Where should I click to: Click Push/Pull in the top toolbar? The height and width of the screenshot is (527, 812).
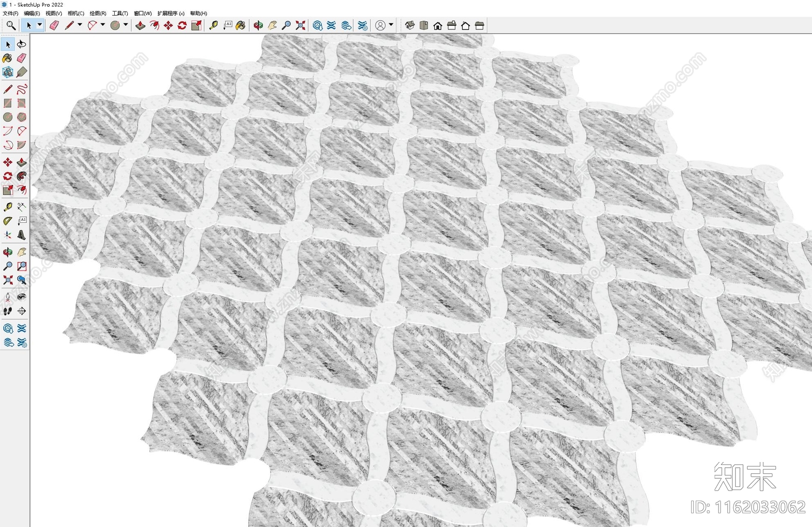(x=141, y=25)
